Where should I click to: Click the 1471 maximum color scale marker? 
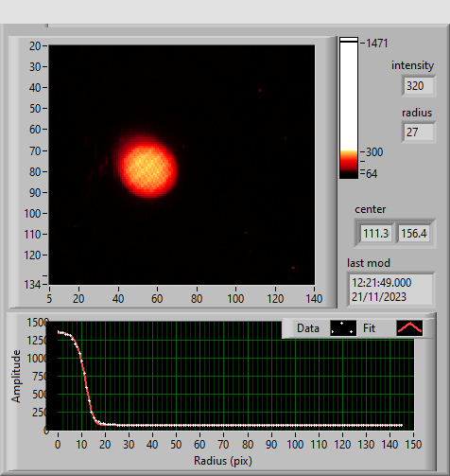pyautogui.click(x=377, y=44)
